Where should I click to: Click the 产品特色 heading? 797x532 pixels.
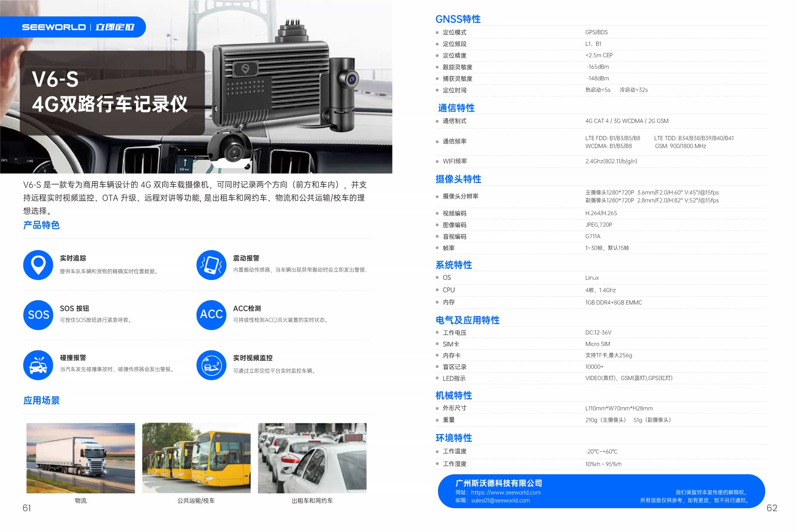tap(41, 225)
